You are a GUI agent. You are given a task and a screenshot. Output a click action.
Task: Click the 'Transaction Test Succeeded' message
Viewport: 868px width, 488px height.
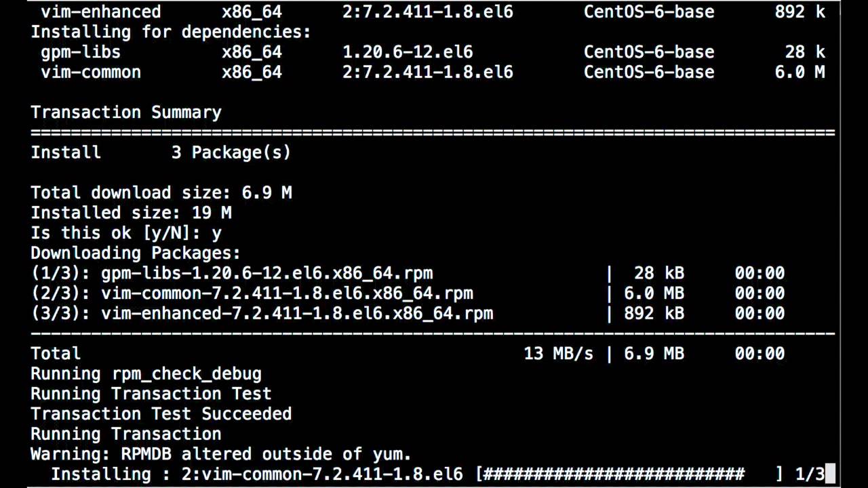coord(161,413)
